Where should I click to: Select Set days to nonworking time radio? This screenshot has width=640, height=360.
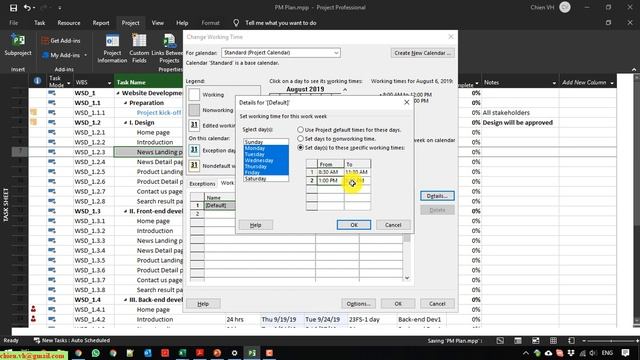[300, 139]
